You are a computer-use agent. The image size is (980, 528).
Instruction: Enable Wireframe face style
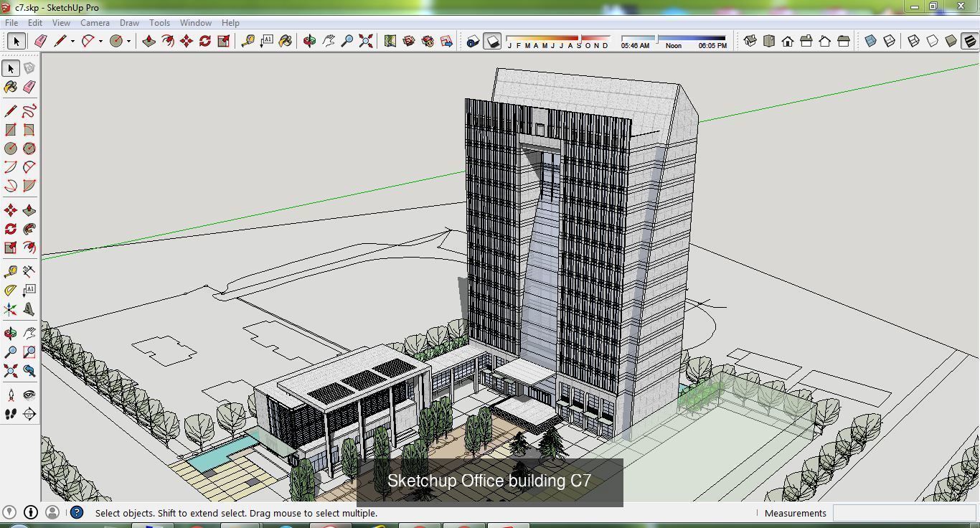(913, 41)
